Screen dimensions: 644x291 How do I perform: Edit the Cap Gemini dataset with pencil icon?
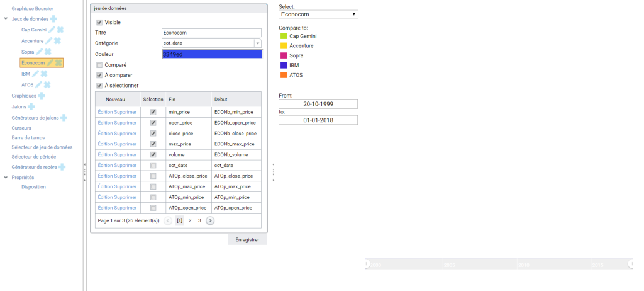pos(52,30)
